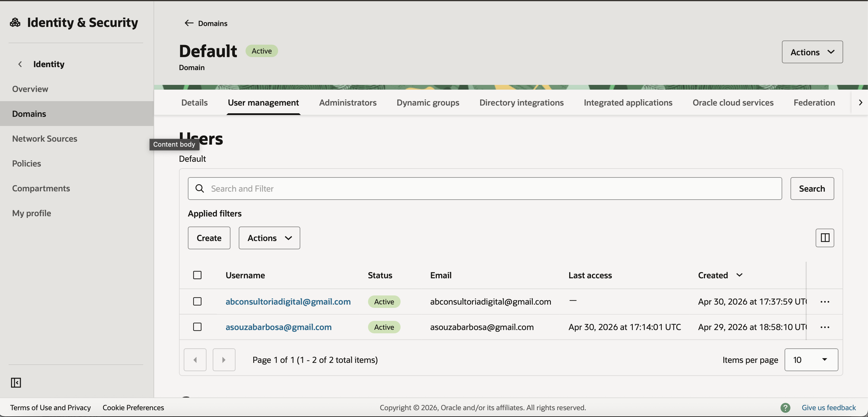Switch to Dynamic groups tab
868x417 pixels.
428,102
